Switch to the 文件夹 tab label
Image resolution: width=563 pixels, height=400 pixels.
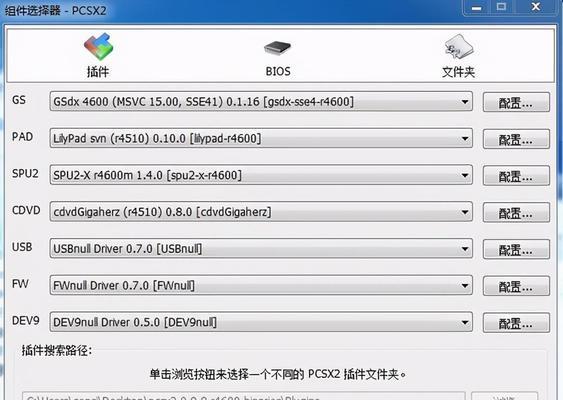coord(459,72)
